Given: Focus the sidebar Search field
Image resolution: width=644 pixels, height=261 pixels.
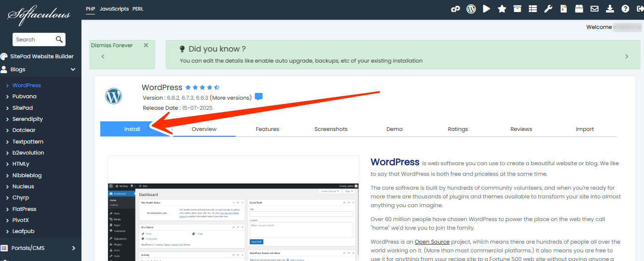Looking at the screenshot, I should (34, 39).
